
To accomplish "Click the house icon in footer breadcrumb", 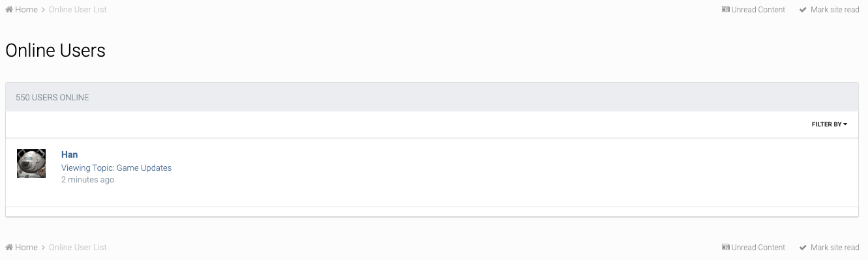I will click(9, 248).
